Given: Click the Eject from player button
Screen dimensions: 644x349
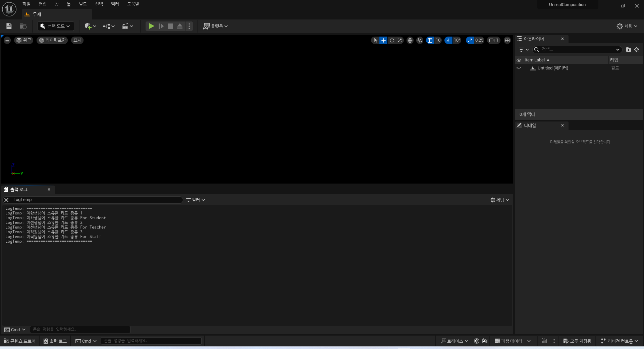Looking at the screenshot, I should 180,26.
